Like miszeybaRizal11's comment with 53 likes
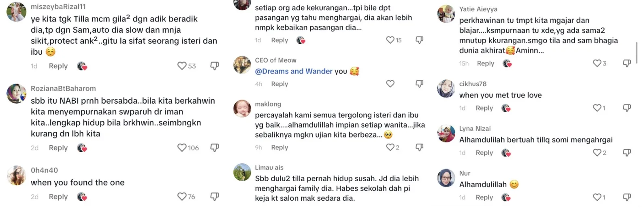The height and width of the screenshot is (214, 644). coord(182,66)
